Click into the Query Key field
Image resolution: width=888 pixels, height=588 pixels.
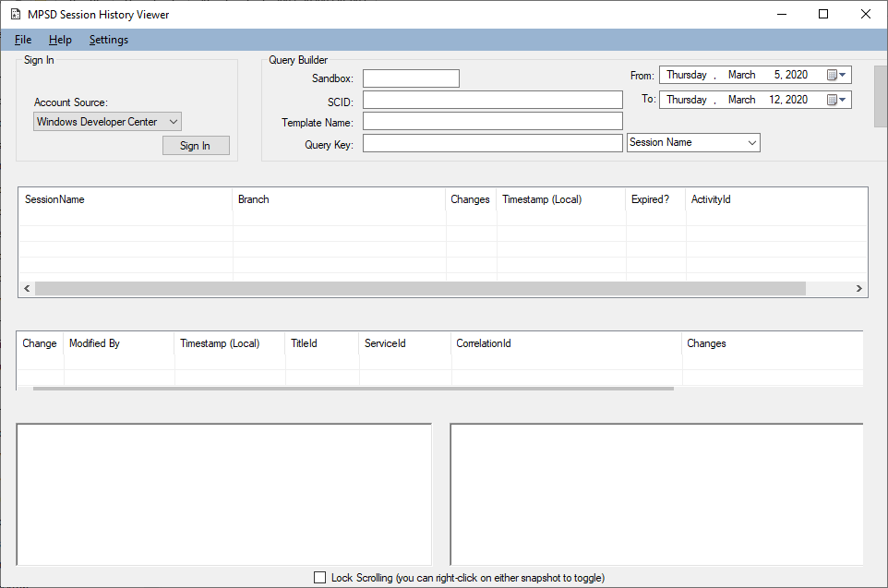tap(493, 143)
